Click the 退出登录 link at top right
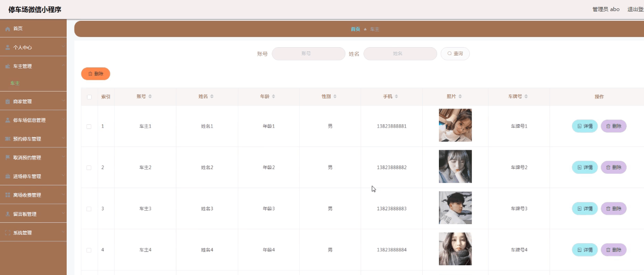Screen dimensions: 644x275 pos(636,9)
